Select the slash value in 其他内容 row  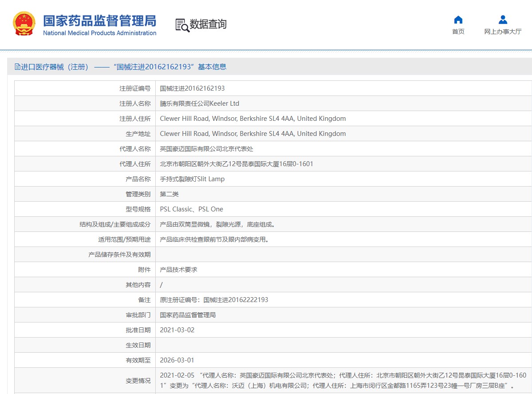tap(161, 285)
